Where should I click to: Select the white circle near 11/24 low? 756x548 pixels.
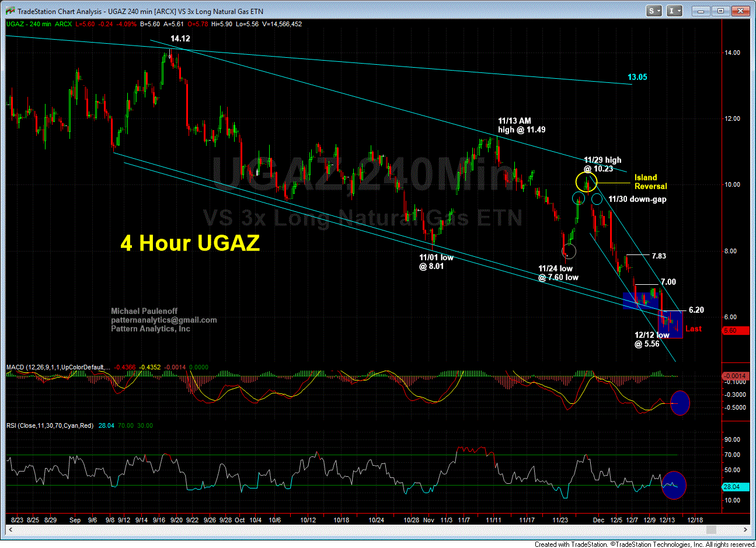pyautogui.click(x=569, y=252)
